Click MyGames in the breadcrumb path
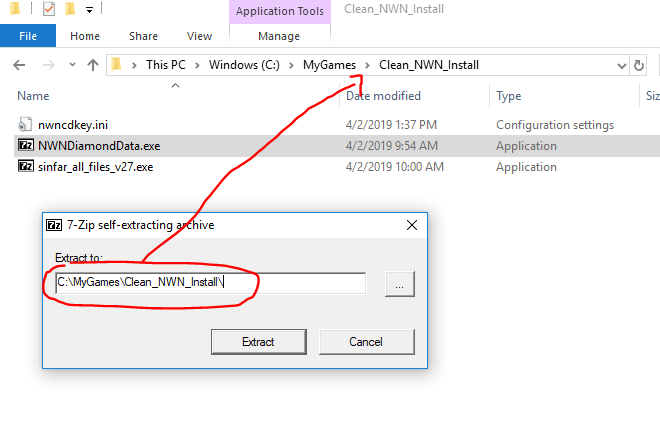Image resolution: width=660 pixels, height=433 pixels. [329, 65]
